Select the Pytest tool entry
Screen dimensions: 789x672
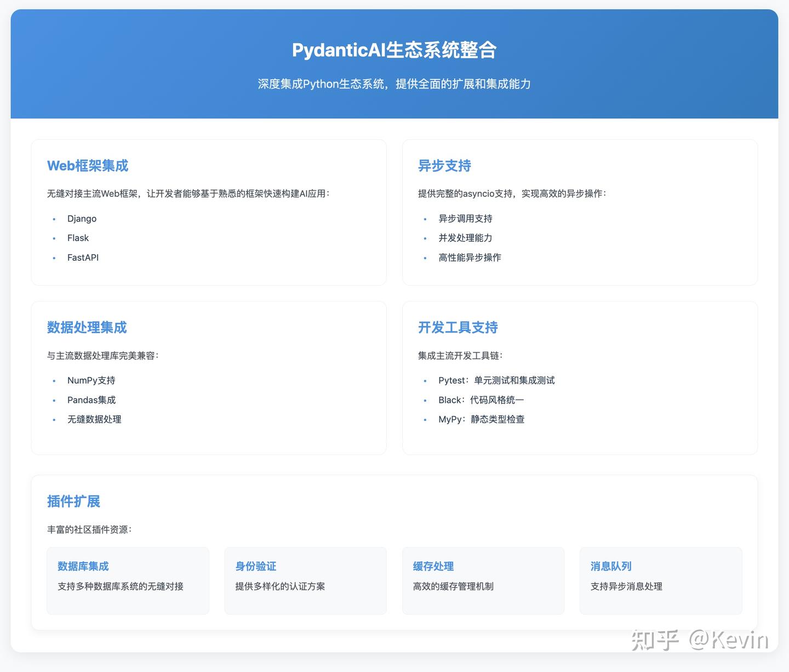point(496,380)
